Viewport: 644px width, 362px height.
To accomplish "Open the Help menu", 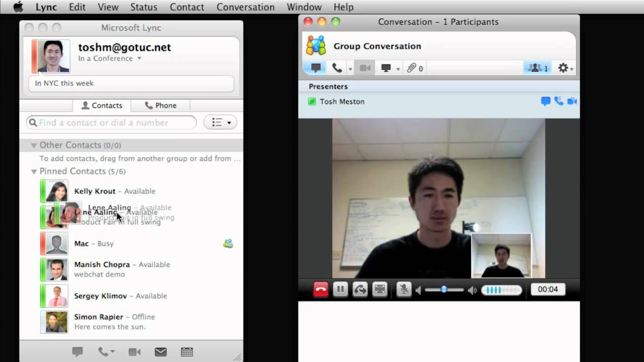I will coord(344,7).
